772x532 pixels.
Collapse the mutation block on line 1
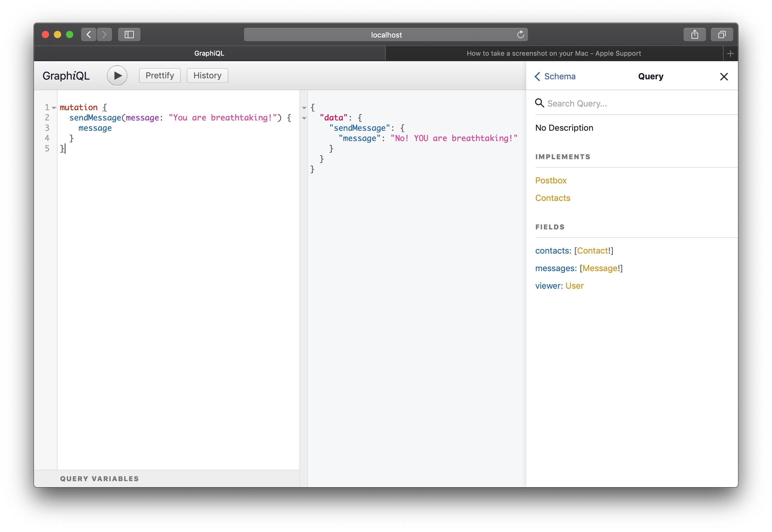54,108
